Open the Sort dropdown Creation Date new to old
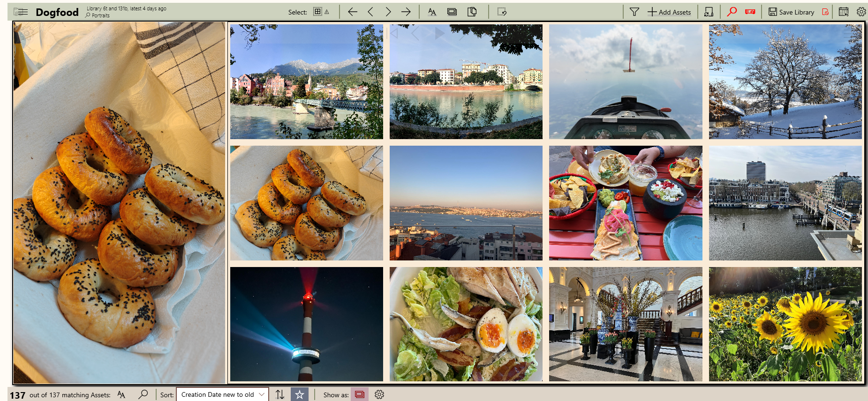The image size is (868, 401). 222,394
